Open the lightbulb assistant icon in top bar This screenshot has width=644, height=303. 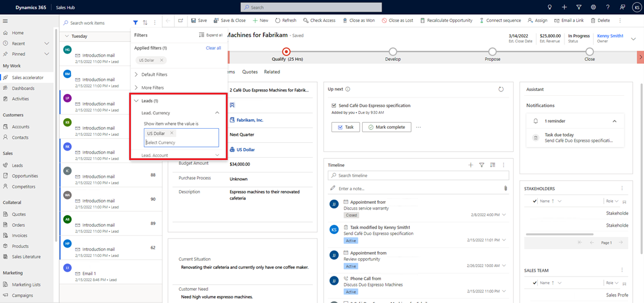point(550,7)
